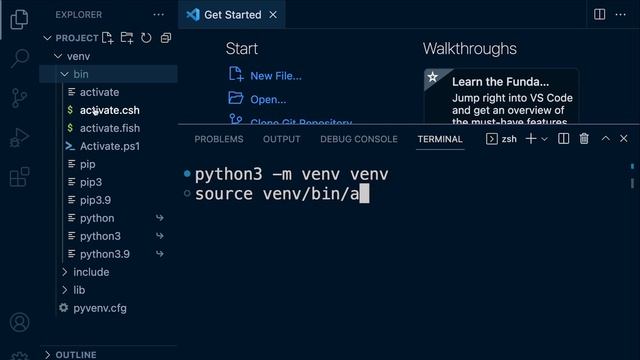Open the Search view in activity bar

coord(19,58)
